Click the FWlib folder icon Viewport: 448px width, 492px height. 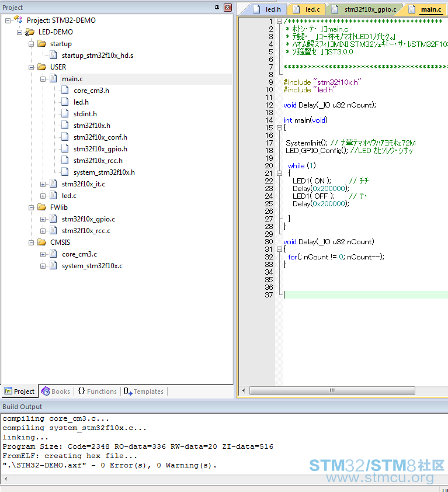click(x=41, y=207)
